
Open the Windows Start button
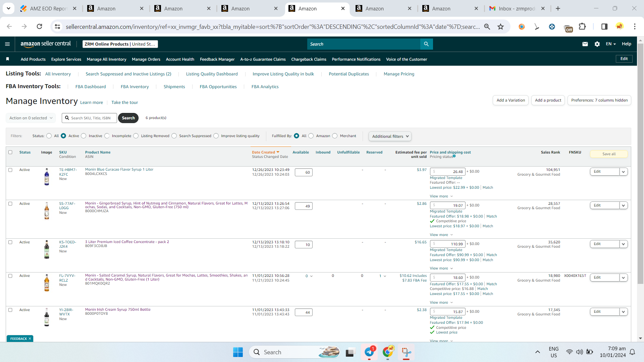(238, 352)
